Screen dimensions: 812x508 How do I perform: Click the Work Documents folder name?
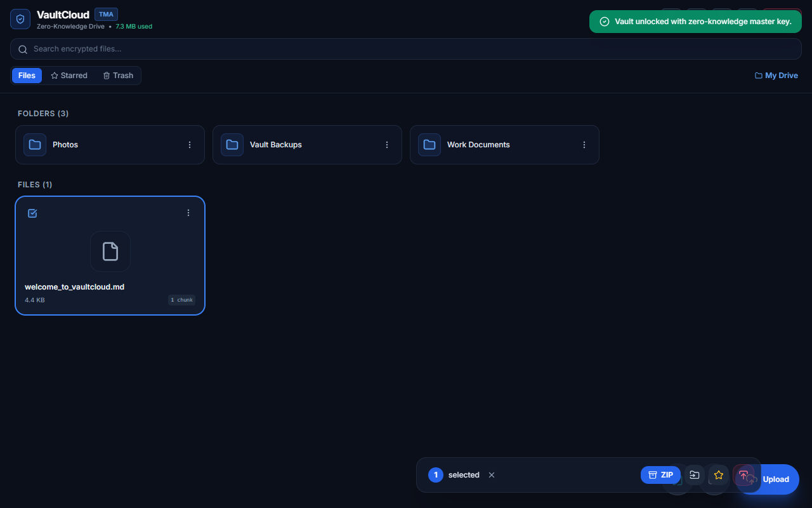click(x=478, y=145)
